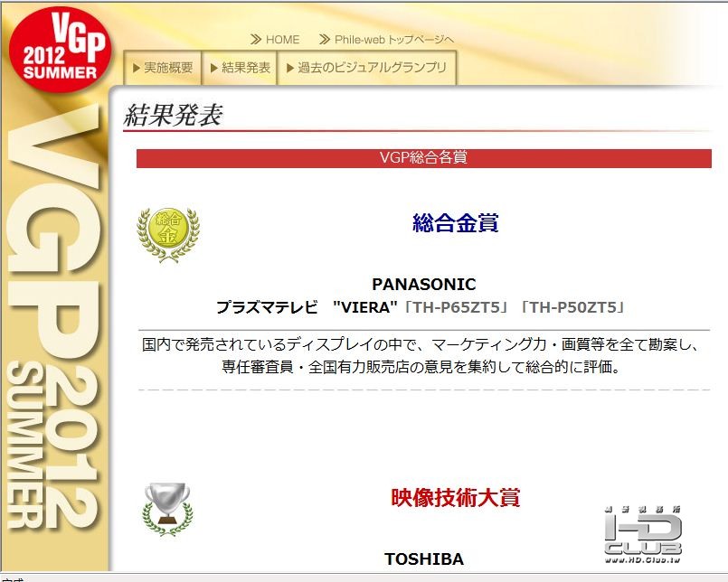Viewport: 728px width, 582px height.
Task: Click the silver trophy cup icon
Action: point(167,510)
